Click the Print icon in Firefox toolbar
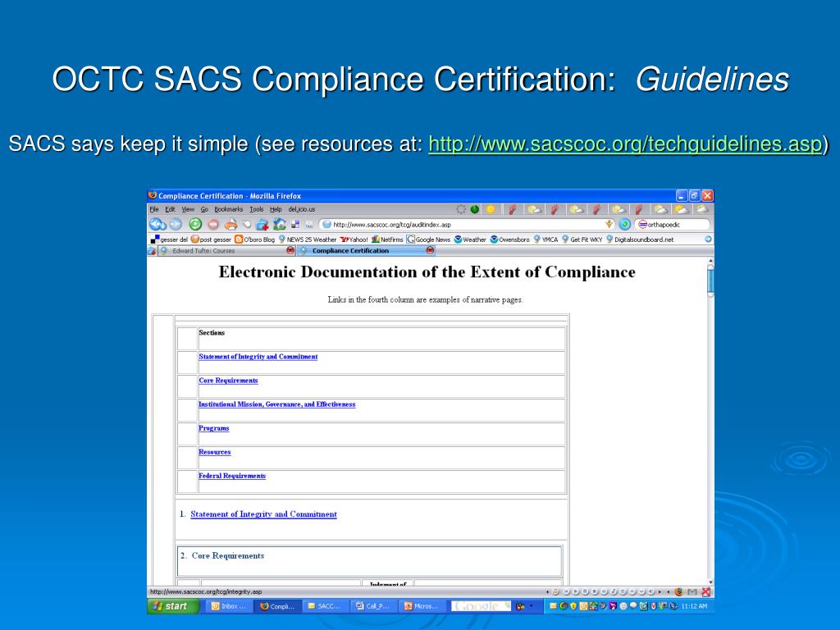Image resolution: width=840 pixels, height=630 pixels. 231,225
